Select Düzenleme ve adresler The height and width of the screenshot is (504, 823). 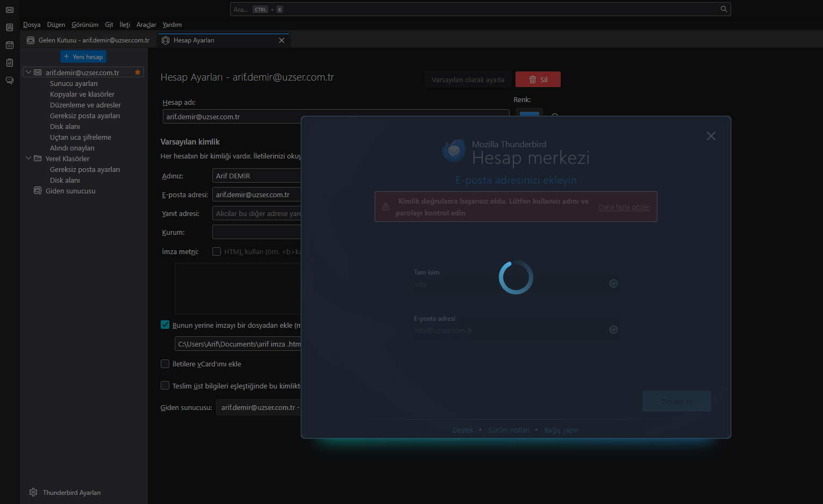pyautogui.click(x=85, y=105)
